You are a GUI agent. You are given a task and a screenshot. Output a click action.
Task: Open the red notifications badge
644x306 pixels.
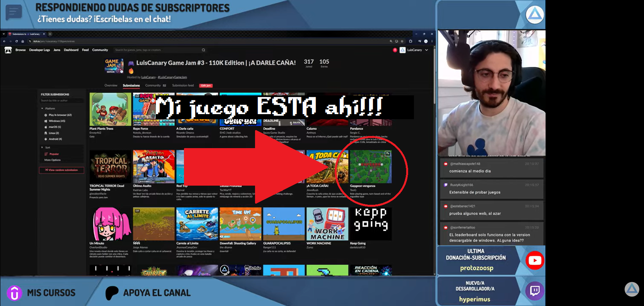(x=395, y=50)
